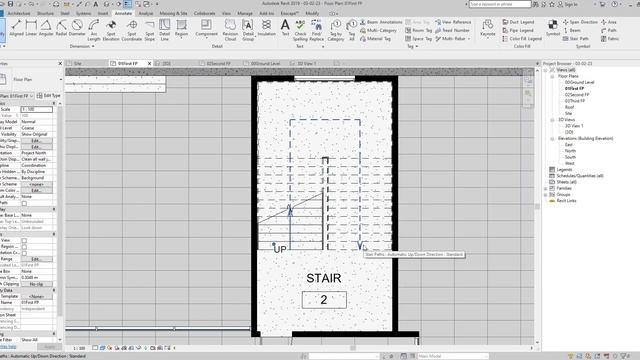Select the Radial dimension tool
This screenshot has width=640, height=360.
(x=61, y=29)
